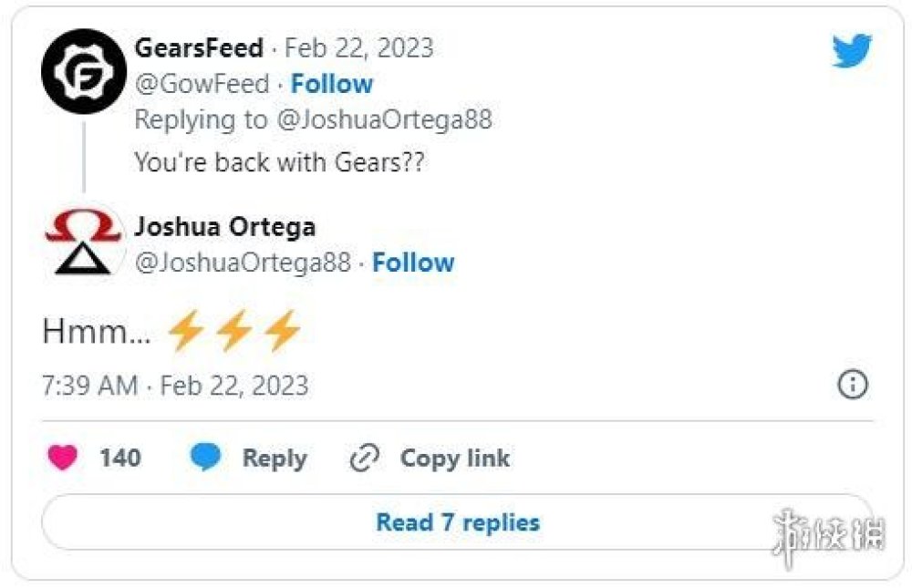Click the Copy link text

(454, 459)
